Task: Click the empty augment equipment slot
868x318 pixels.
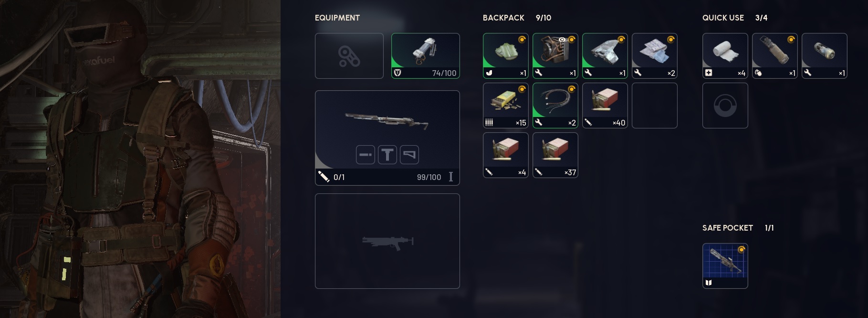Action: [x=349, y=56]
